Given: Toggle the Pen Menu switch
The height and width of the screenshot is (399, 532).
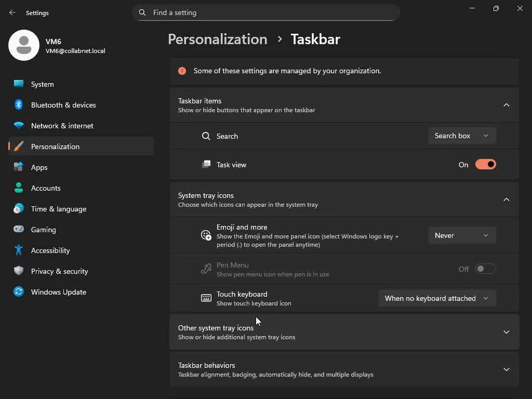Looking at the screenshot, I should (485, 269).
